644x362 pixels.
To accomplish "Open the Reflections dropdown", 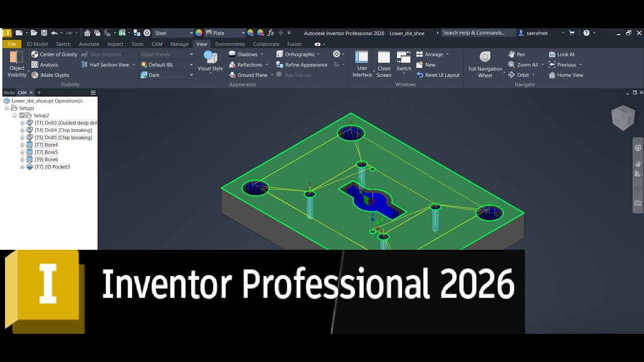I will click(x=267, y=65).
